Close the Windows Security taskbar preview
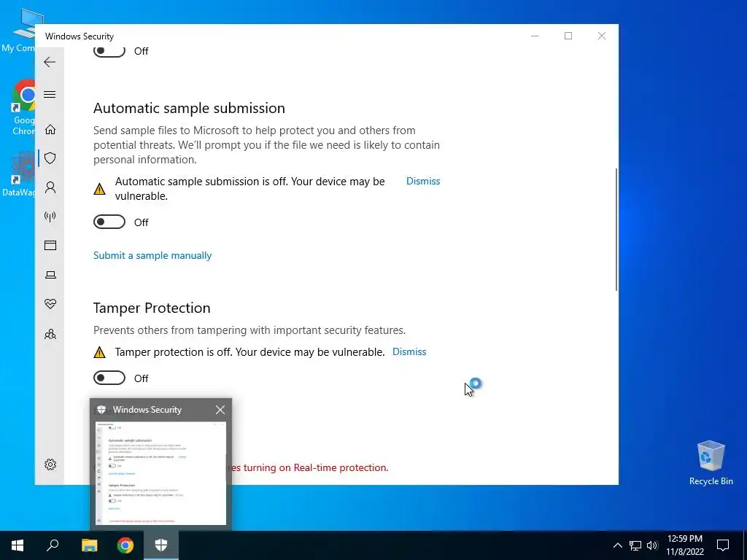 [x=220, y=410]
